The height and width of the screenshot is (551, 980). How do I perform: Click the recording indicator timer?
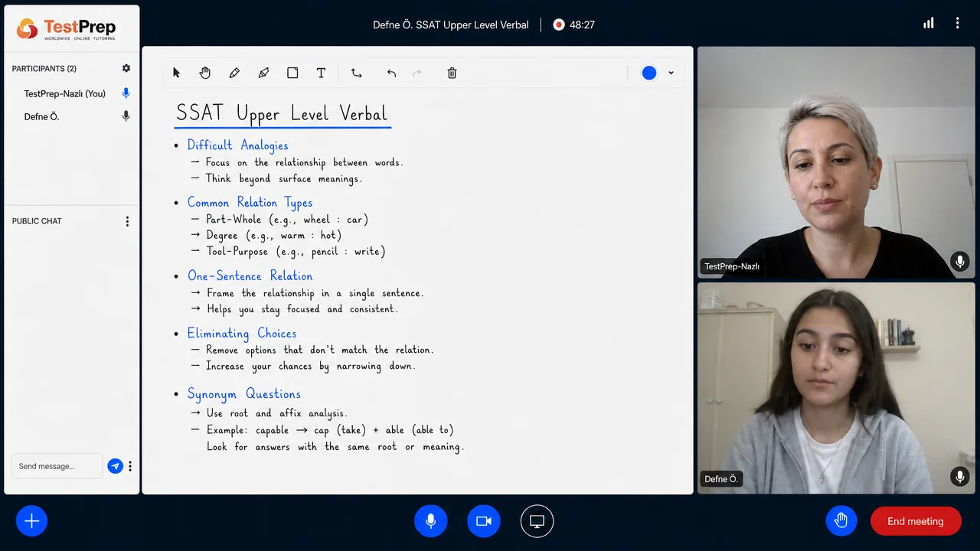[x=574, y=24]
